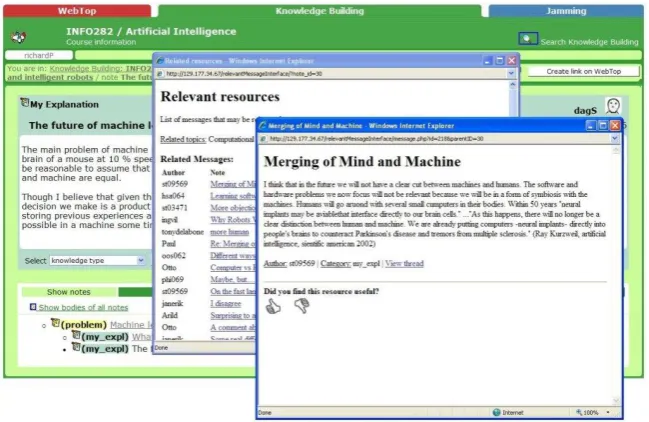This screenshot has width=649, height=422.
Task: Close the Related resources window
Action: [x=512, y=61]
